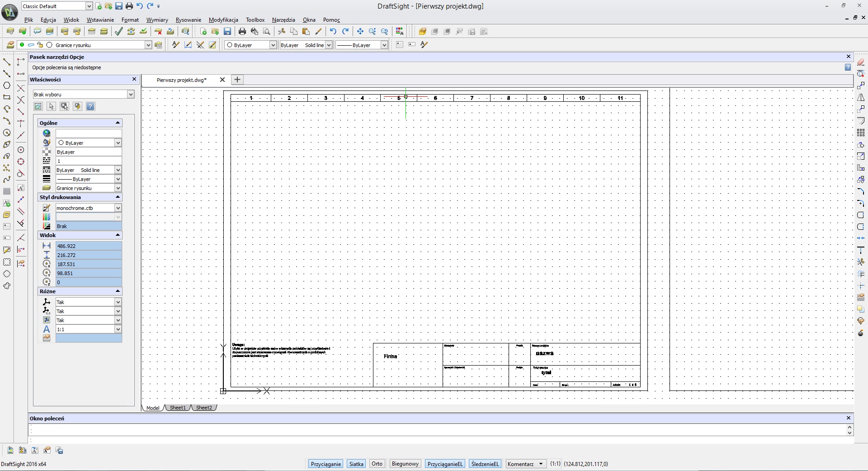
Task: Click the DraftSight application logo button
Action: click(x=9, y=12)
